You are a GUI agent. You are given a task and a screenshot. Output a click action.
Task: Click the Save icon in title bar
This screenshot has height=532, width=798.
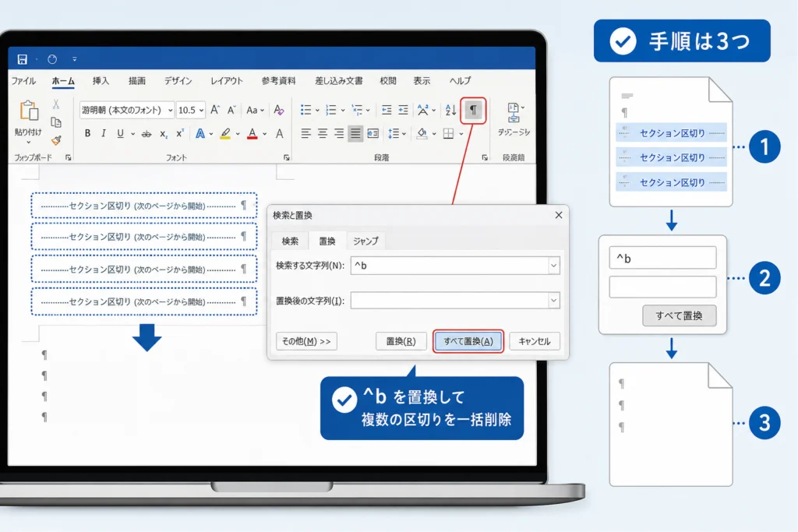point(22,59)
